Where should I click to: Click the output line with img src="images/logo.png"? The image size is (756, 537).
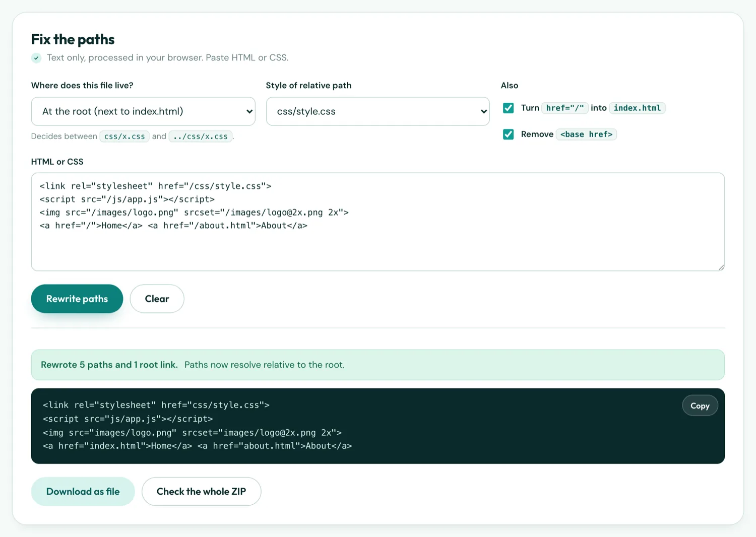pos(193,433)
